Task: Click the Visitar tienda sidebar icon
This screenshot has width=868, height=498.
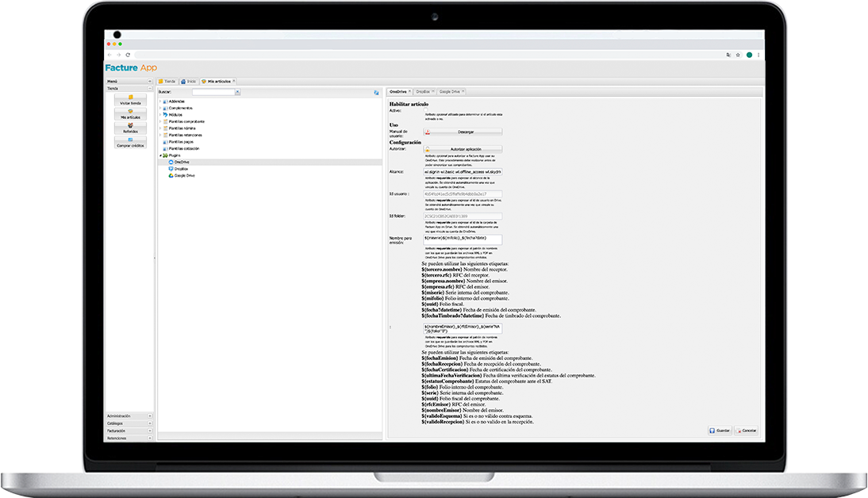Action: [130, 99]
